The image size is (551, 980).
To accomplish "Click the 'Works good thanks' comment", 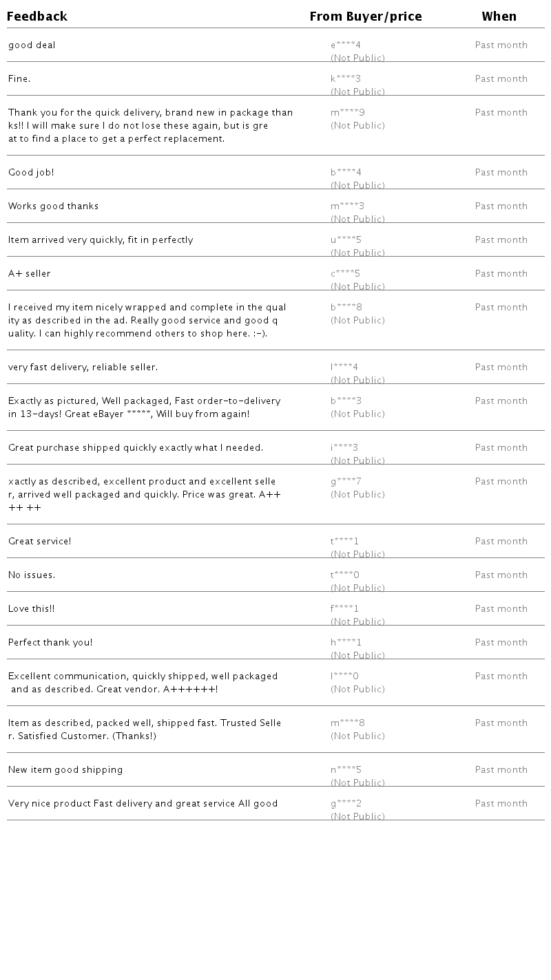I will point(53,206).
